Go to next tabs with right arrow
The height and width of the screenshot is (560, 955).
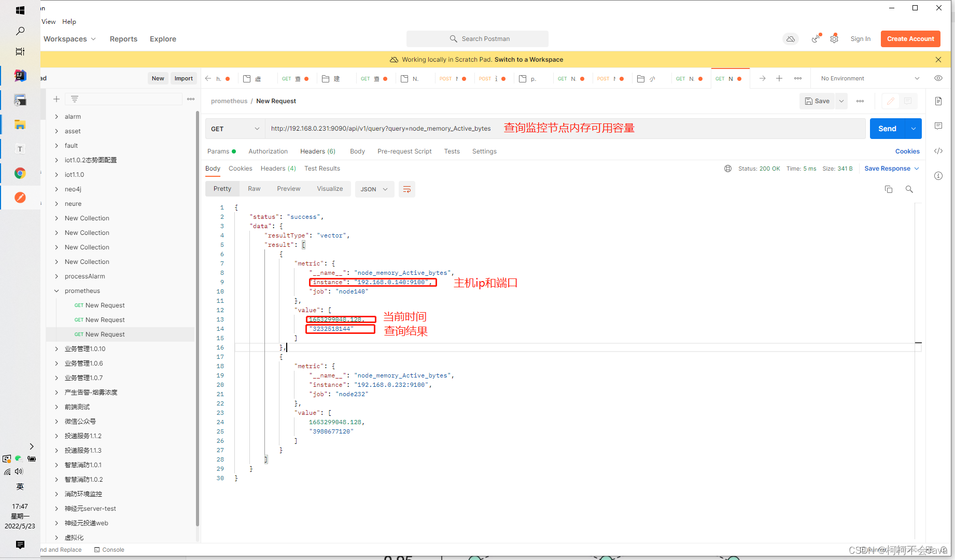click(x=762, y=78)
